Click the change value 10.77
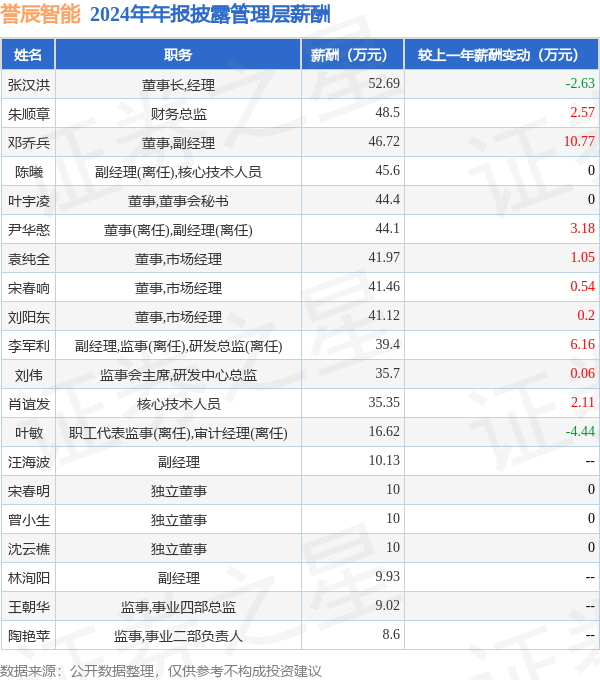 579,141
